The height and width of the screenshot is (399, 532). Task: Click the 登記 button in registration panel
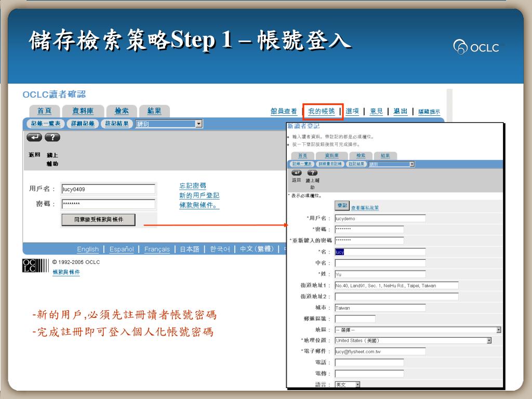point(342,205)
